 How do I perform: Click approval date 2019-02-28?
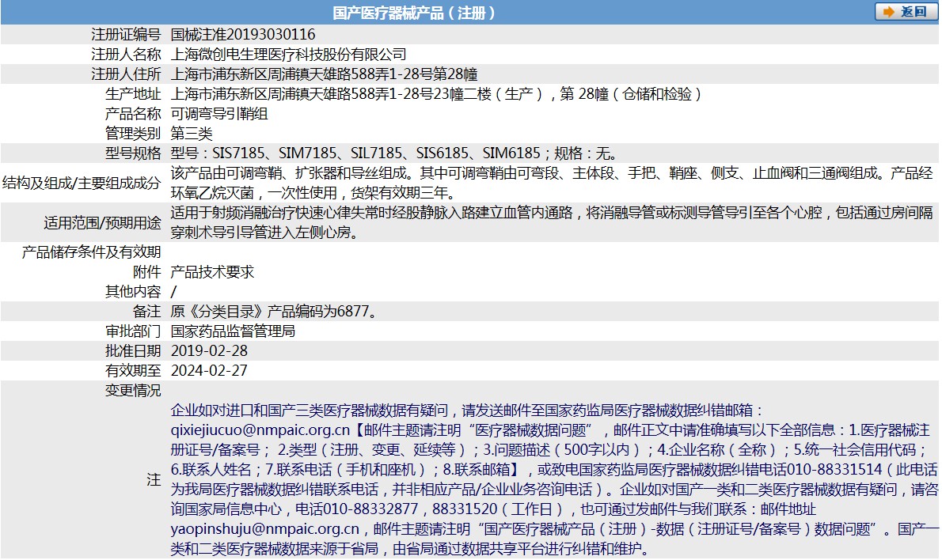click(209, 351)
